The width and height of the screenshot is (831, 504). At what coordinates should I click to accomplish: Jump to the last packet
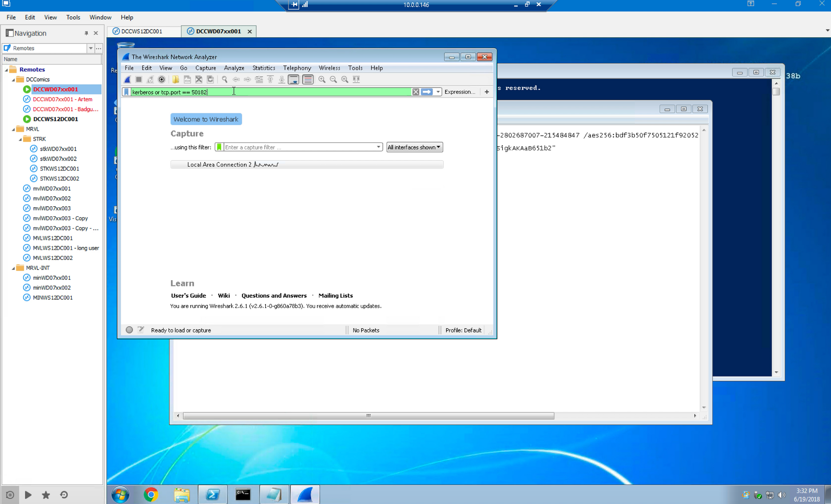point(282,79)
